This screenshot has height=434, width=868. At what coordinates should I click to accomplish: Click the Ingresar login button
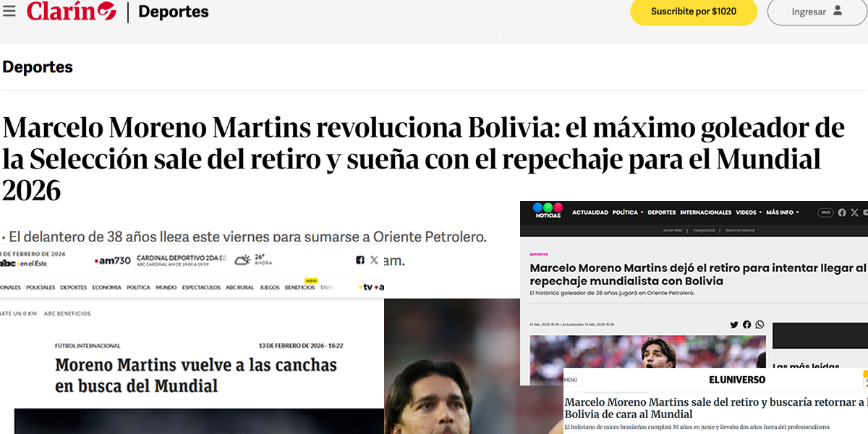click(817, 12)
